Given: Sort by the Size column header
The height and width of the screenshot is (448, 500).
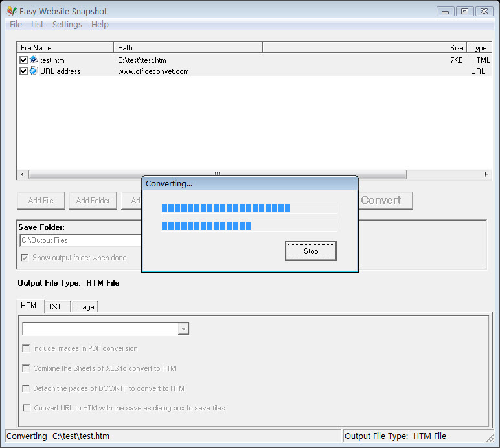Looking at the screenshot, I should [x=365, y=48].
